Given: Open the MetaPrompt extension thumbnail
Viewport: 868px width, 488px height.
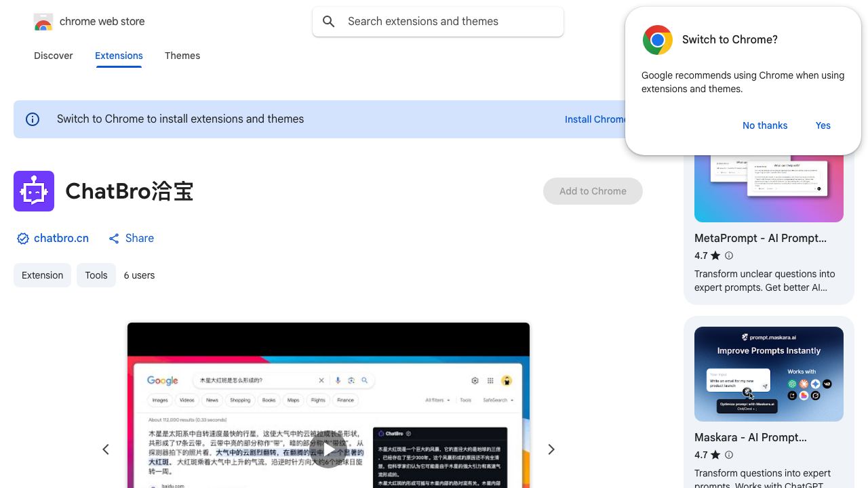Looking at the screenshot, I should pos(769,188).
